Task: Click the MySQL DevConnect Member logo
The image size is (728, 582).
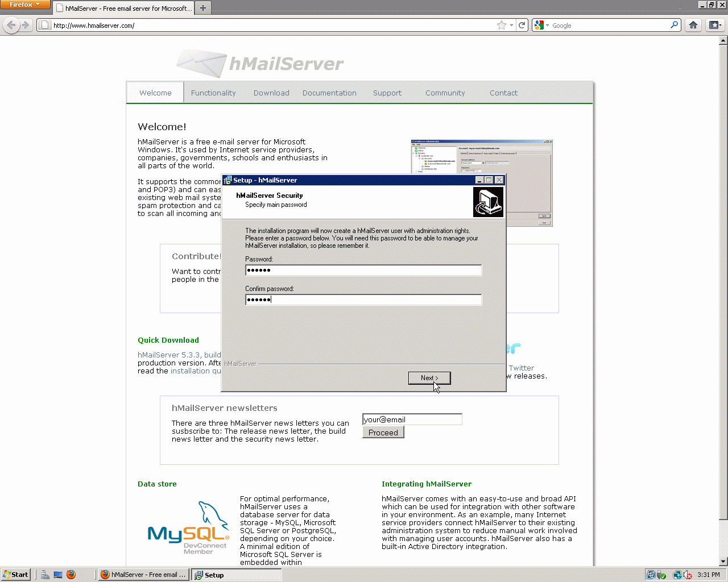Action: tap(188, 528)
